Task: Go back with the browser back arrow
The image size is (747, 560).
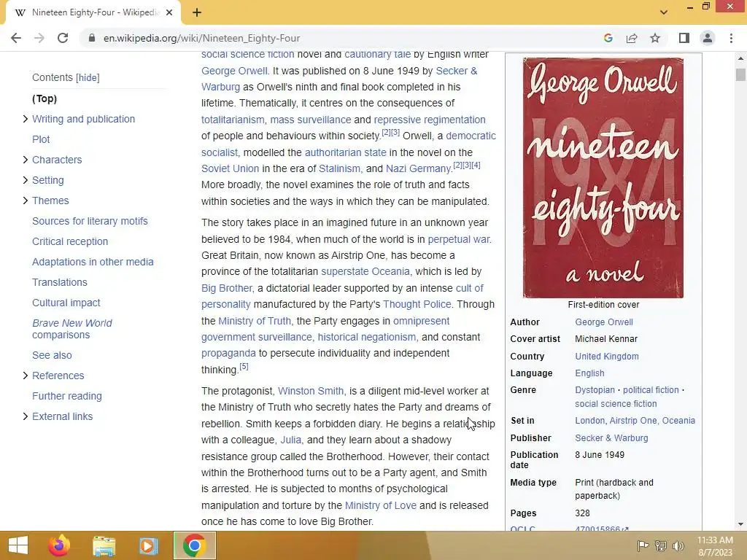Action: [16, 38]
